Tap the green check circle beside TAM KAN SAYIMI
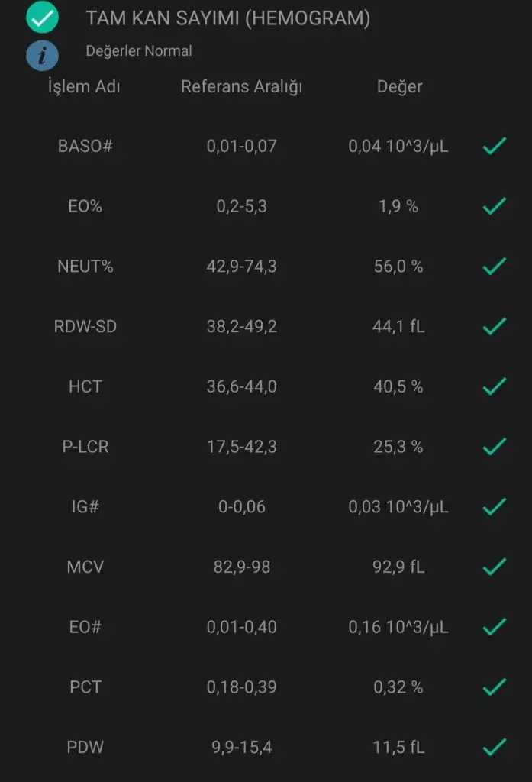Screen dimensions: 532x782 [42, 17]
